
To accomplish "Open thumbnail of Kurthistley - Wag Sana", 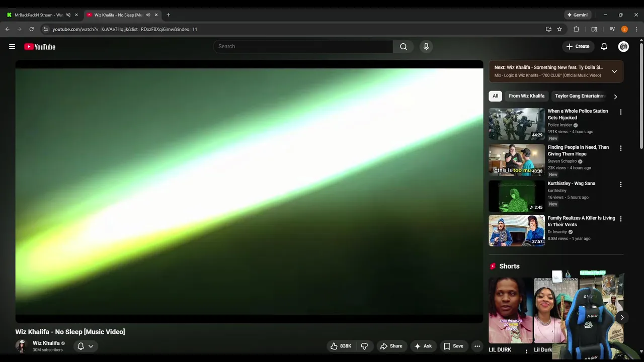I will [x=517, y=196].
